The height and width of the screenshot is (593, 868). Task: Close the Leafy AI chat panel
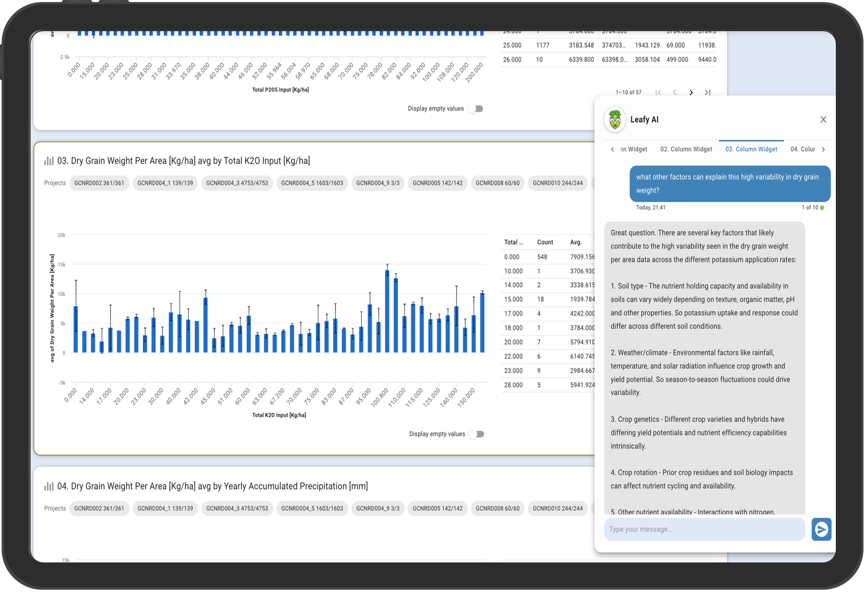[x=823, y=120]
